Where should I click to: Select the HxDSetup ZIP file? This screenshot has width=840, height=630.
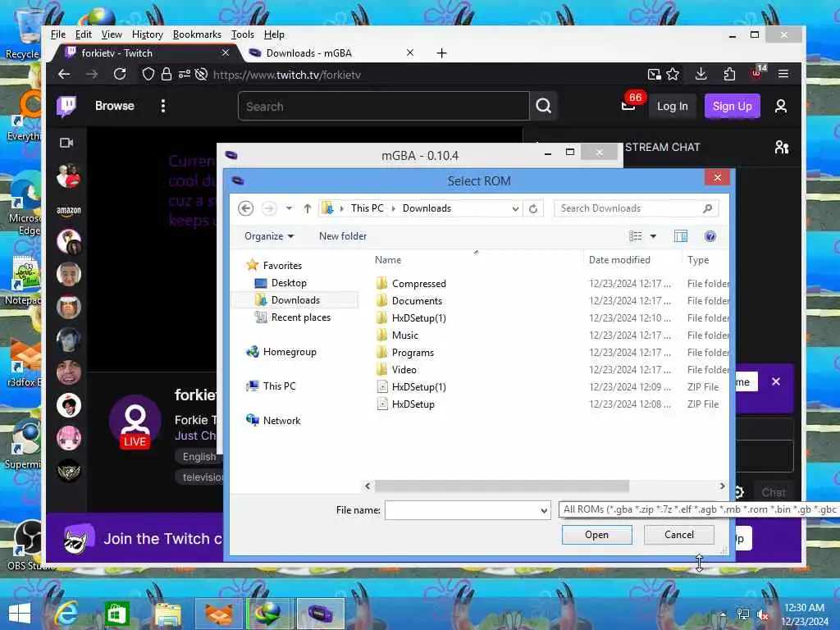[x=413, y=404]
